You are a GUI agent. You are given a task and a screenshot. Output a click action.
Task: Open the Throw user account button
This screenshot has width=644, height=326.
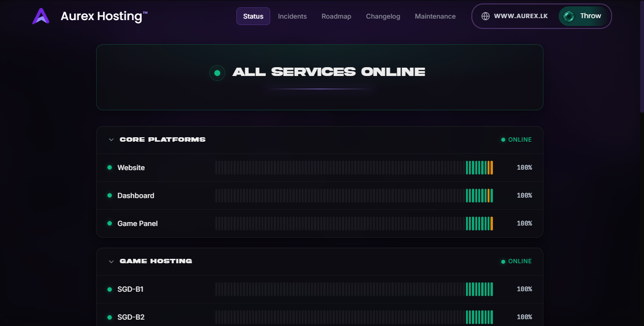pyautogui.click(x=583, y=16)
